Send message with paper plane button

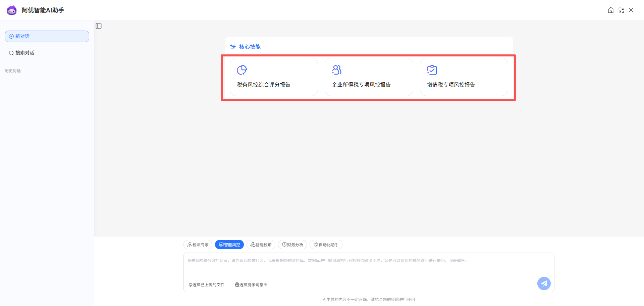pos(544,283)
